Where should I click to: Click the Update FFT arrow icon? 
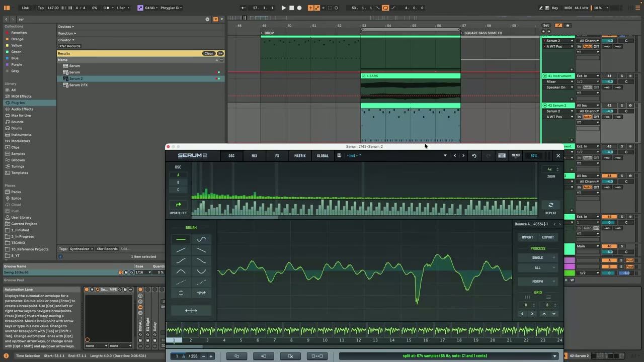point(178,205)
